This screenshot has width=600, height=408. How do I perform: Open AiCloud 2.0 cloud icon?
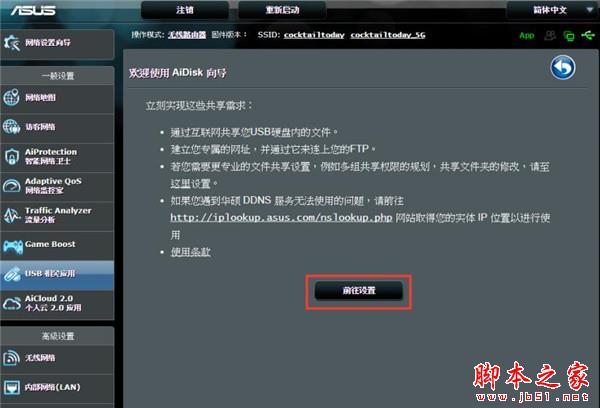(x=12, y=303)
